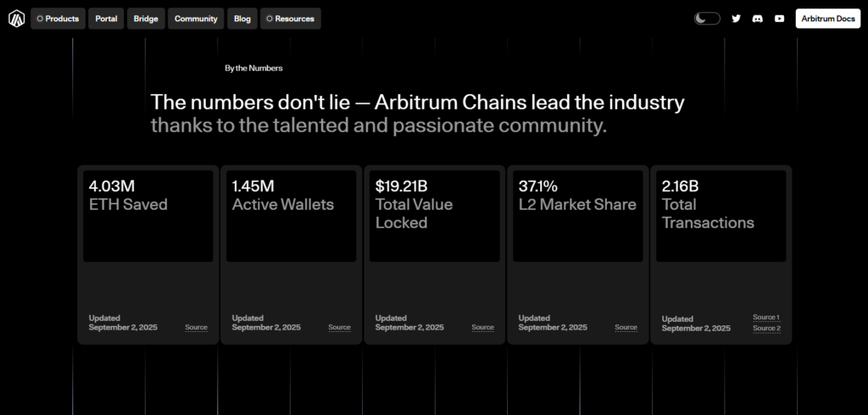Image resolution: width=868 pixels, height=415 pixels.
Task: Open the Discord social link
Action: pos(757,19)
